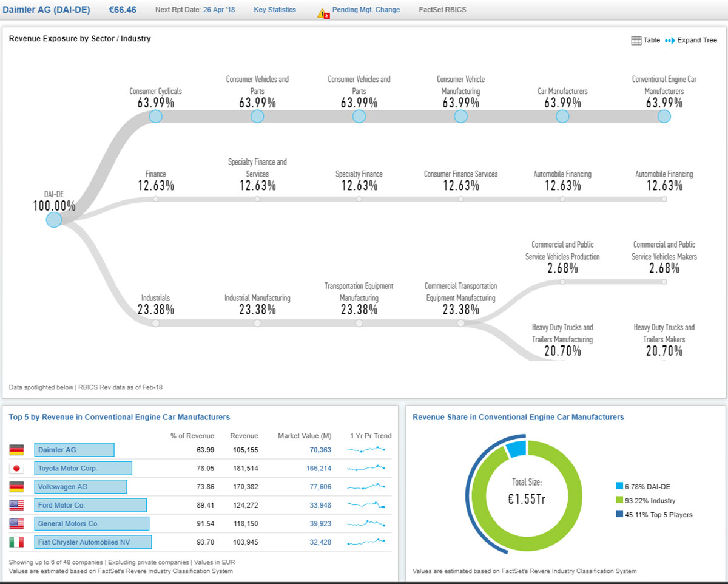This screenshot has height=584, width=728.
Task: Open Volkswagen AG company bar
Action: pyautogui.click(x=81, y=487)
